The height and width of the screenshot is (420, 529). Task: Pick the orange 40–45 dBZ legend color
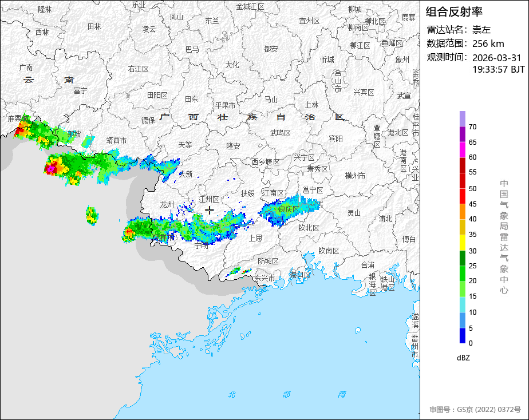(462, 212)
